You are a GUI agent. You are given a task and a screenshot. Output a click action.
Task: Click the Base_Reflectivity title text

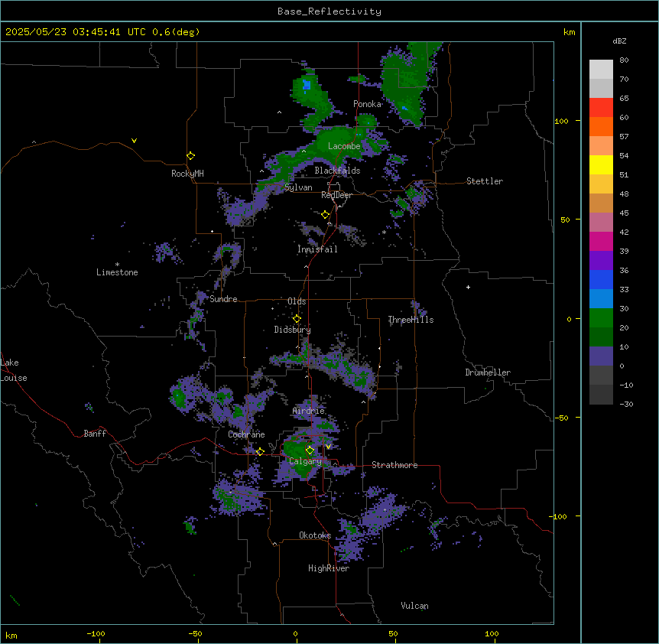pos(329,11)
